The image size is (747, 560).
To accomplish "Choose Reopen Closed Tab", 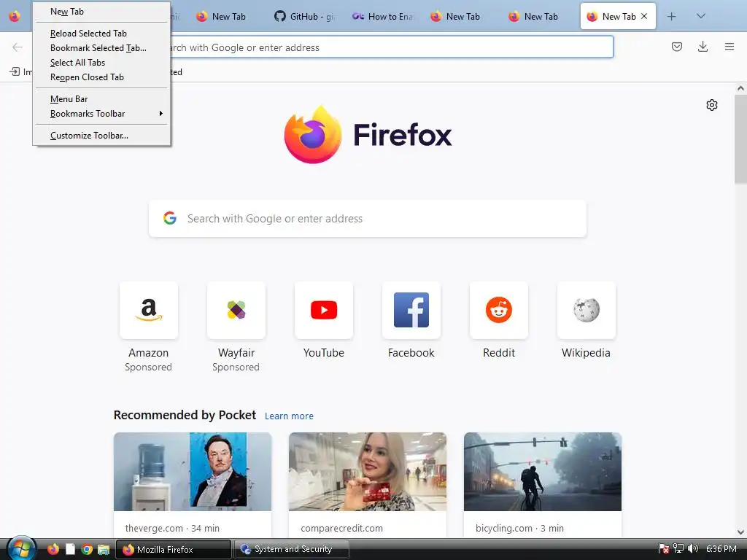I will [101, 77].
